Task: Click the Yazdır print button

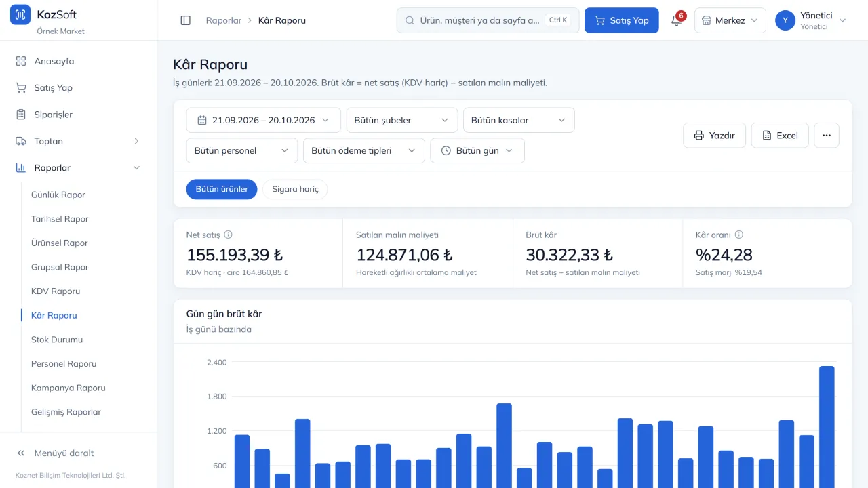Action: click(x=715, y=136)
